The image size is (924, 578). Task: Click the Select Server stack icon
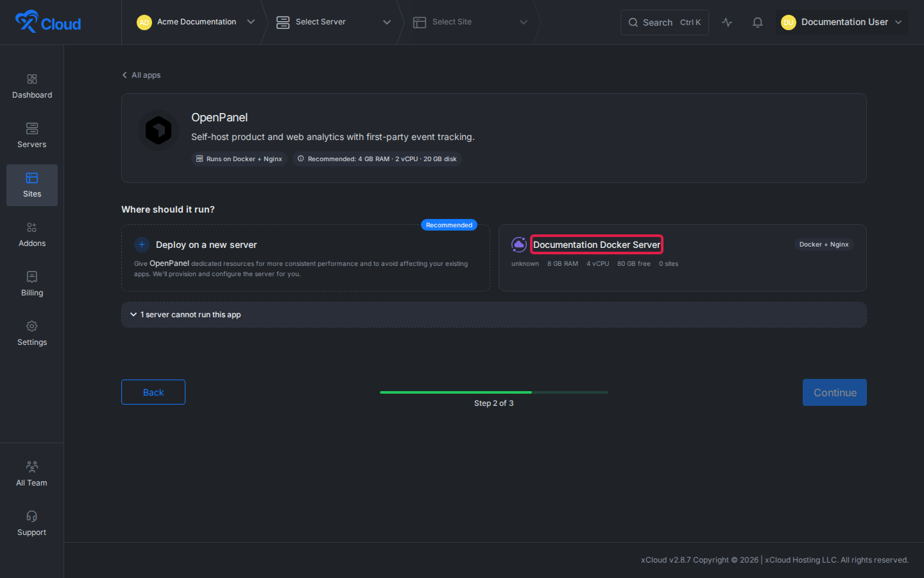tap(283, 22)
